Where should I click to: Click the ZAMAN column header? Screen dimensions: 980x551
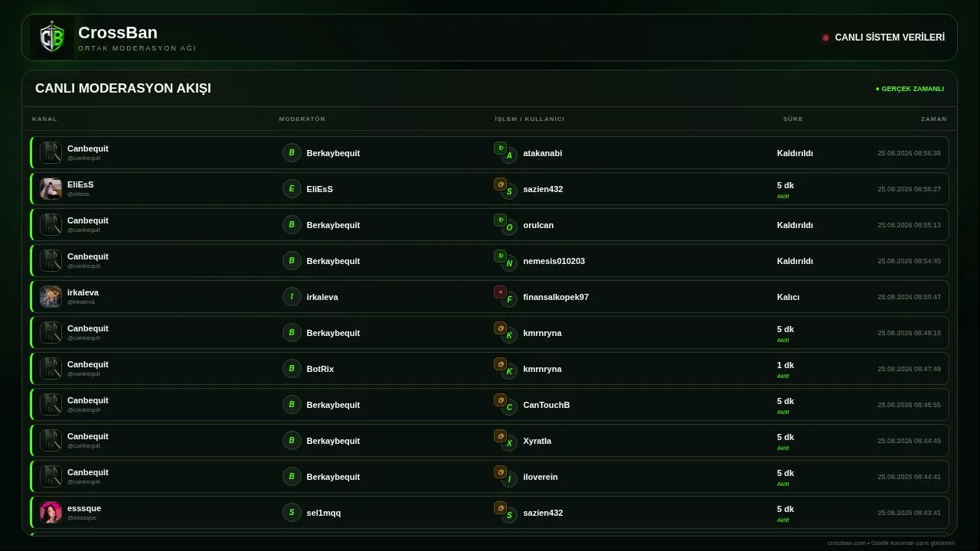[934, 119]
